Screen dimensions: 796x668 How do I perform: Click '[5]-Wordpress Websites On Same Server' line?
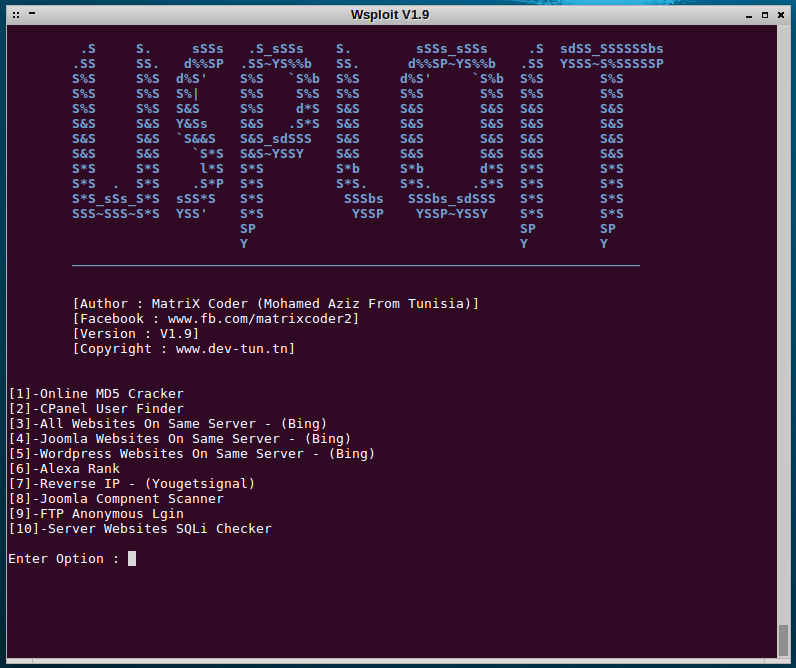point(192,454)
